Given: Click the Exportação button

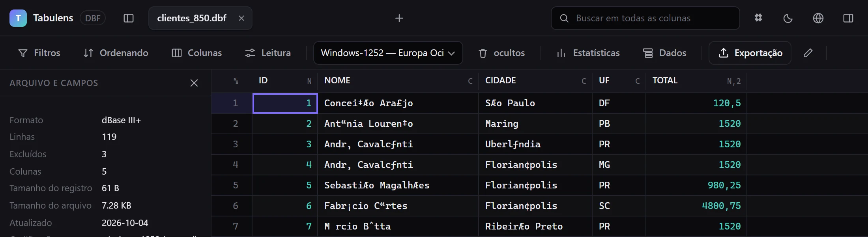Looking at the screenshot, I should 750,53.
